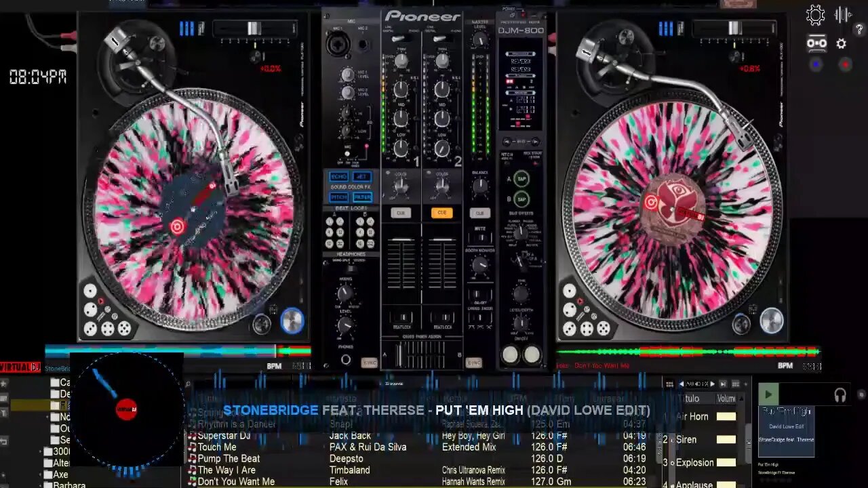The width and height of the screenshot is (868, 488).
Task: Click the booth monitor knob
Action: click(x=480, y=265)
